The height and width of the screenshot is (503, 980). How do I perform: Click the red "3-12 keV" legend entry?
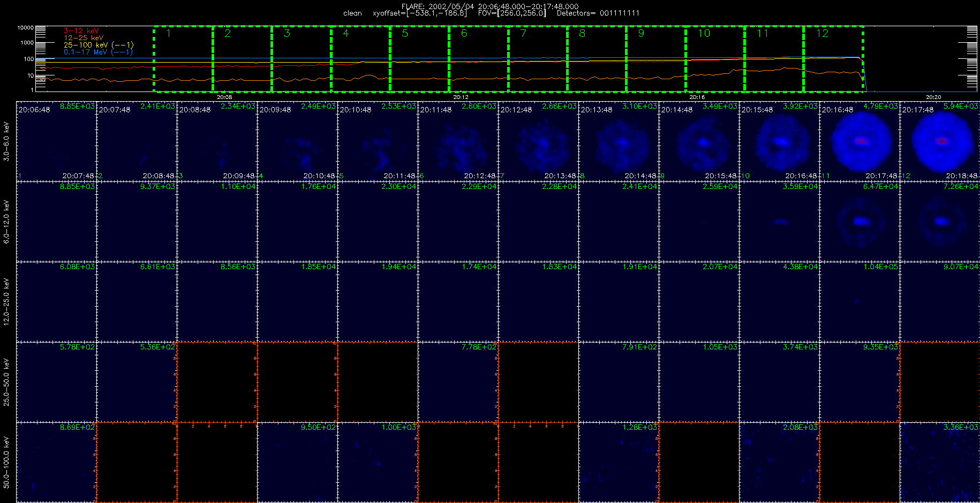point(81,31)
